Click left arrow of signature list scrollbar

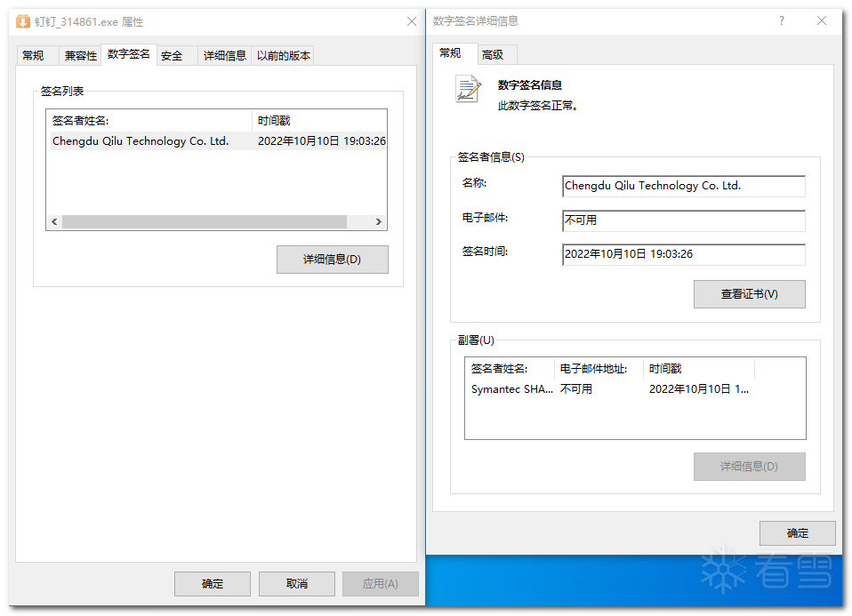(54, 221)
